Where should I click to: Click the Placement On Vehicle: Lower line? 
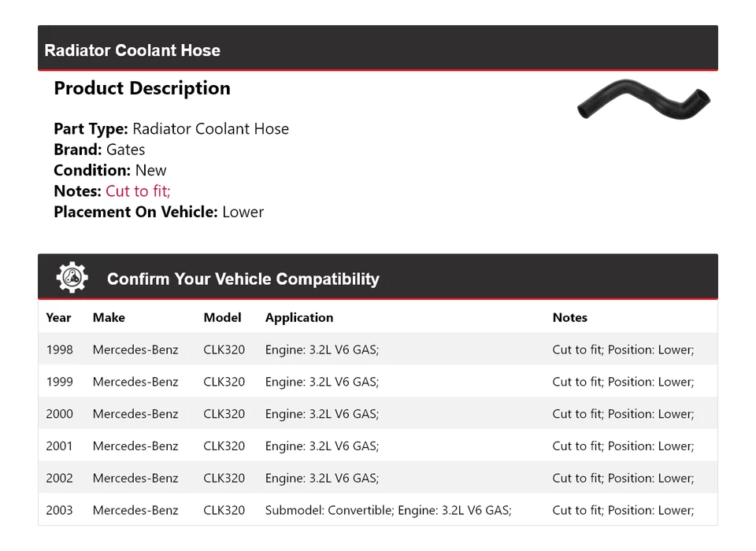pos(158,212)
